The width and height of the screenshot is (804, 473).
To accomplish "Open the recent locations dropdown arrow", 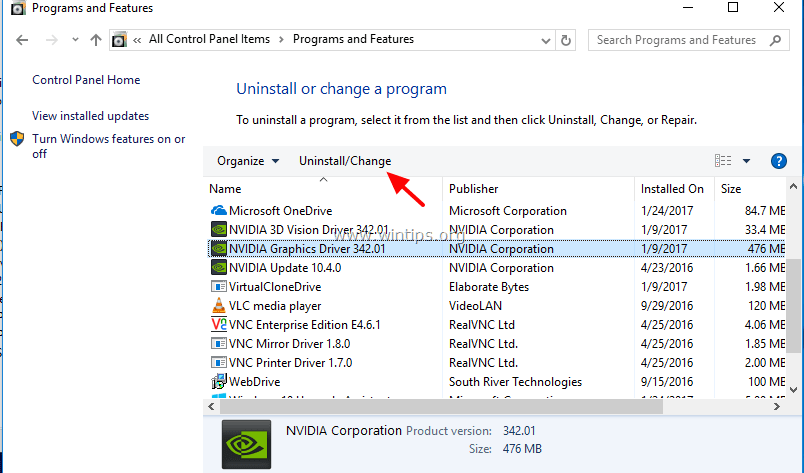I will pyautogui.click(x=75, y=40).
